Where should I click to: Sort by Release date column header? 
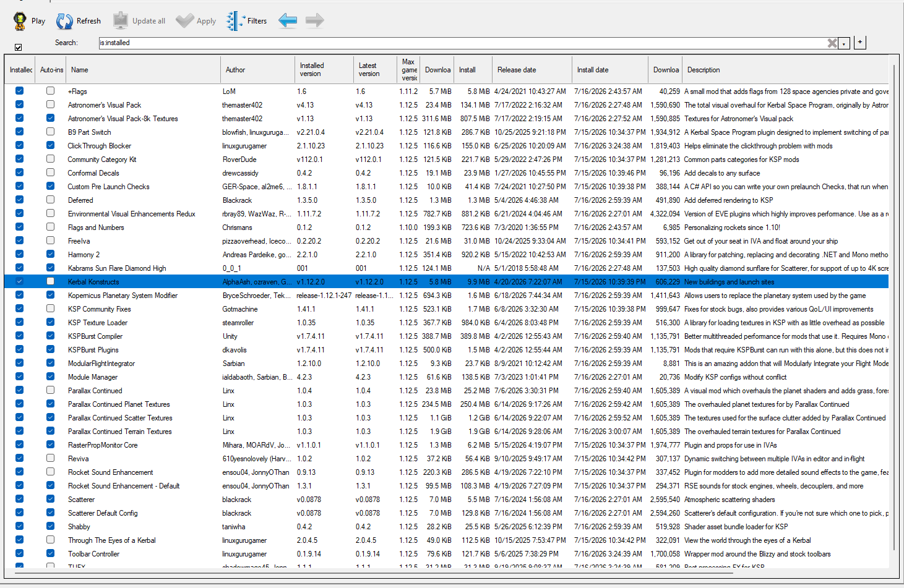tap(532, 70)
